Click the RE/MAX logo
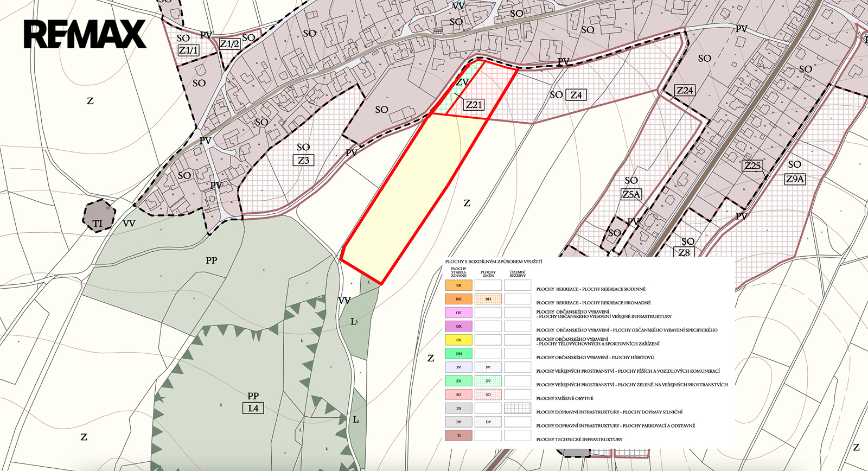Viewport: 868px width, 471px height. 85,34
